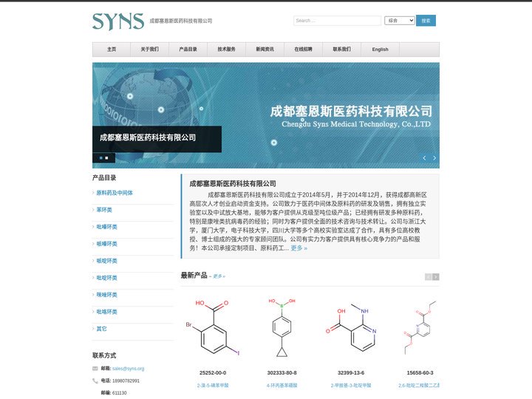Viewport: 532px width, 399px height.
Task: Click the chevron before 其它
Action: click(93, 328)
